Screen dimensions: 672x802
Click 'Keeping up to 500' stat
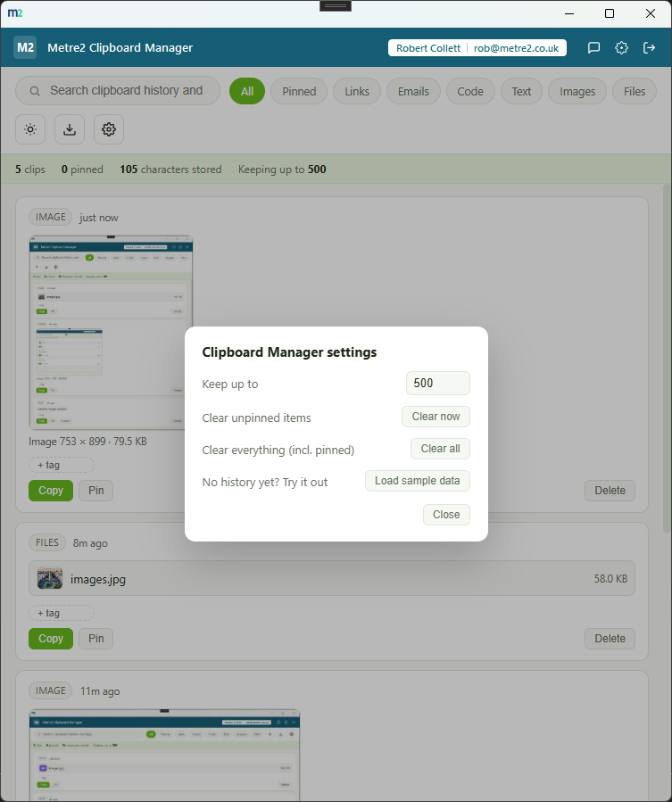coord(282,169)
